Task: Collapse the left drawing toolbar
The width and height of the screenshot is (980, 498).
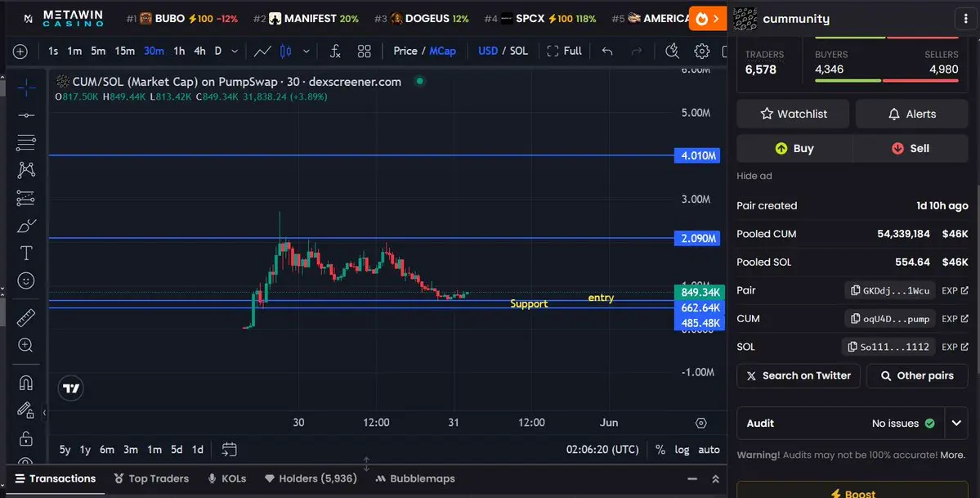Action: click(x=44, y=412)
